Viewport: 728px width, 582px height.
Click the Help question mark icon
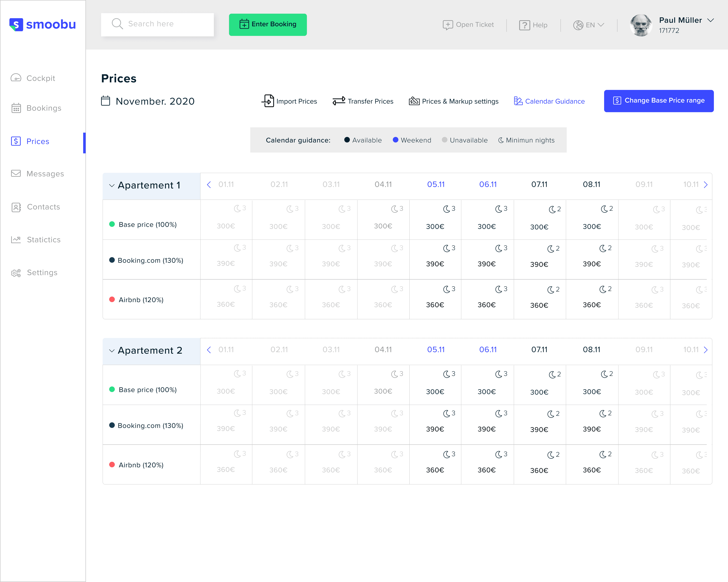[x=524, y=25]
